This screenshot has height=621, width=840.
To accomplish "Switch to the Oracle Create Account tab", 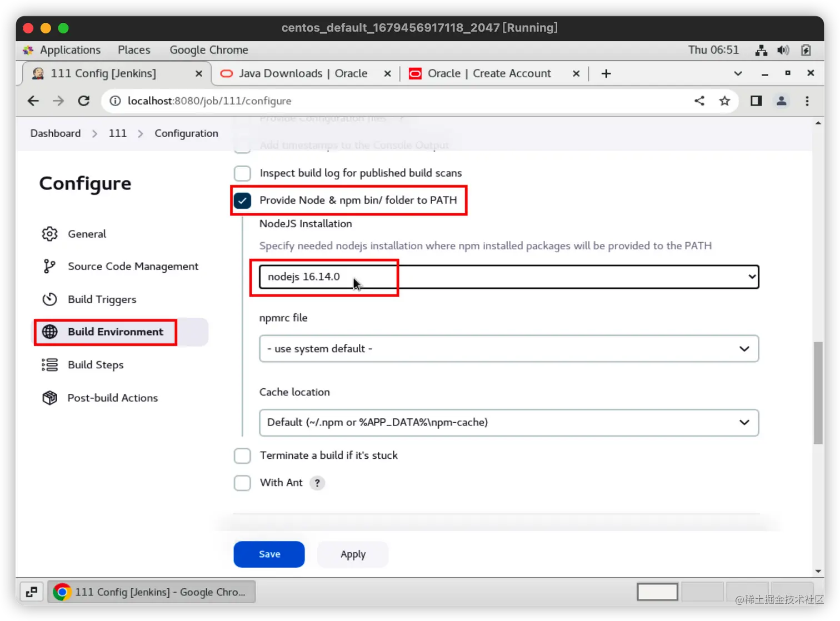I will coord(493,73).
